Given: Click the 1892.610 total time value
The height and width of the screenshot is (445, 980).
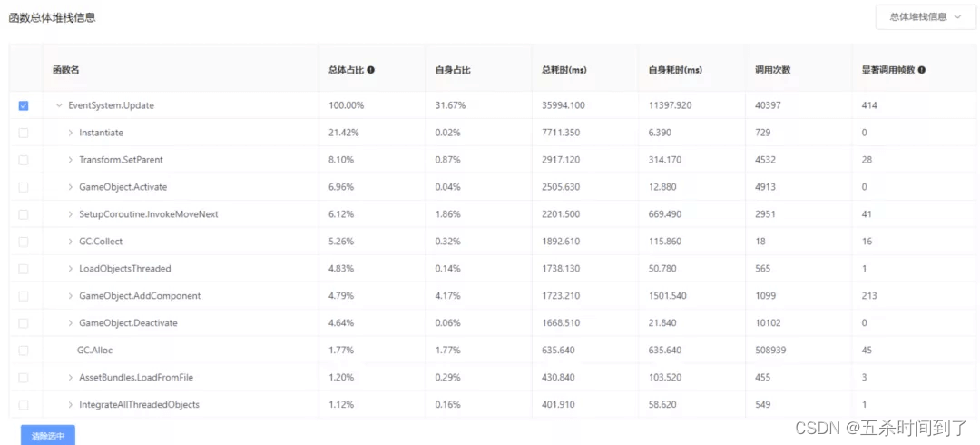Looking at the screenshot, I should [x=561, y=242].
